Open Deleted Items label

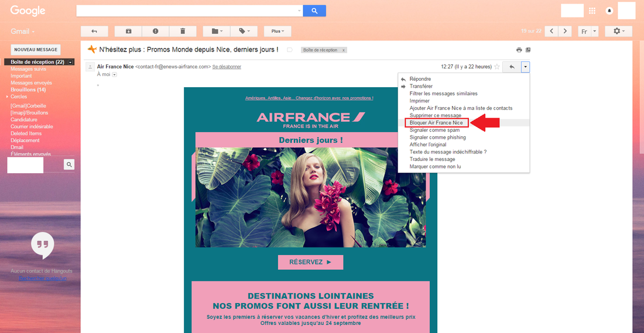tap(26, 133)
